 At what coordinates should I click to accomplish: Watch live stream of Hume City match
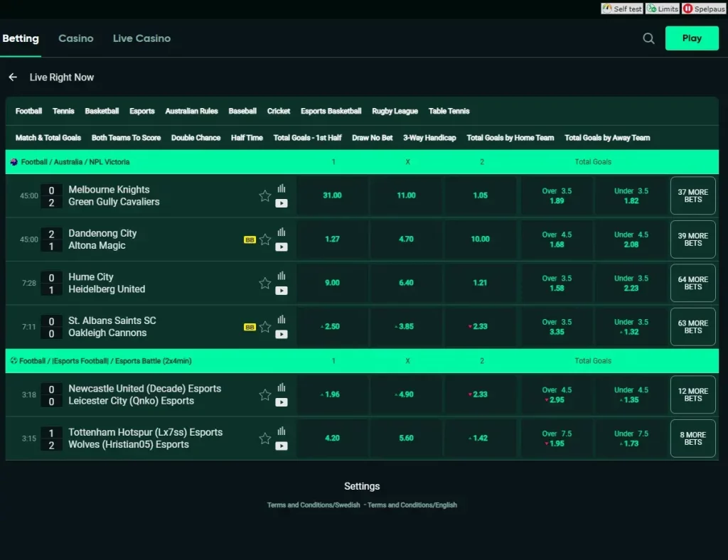(x=282, y=291)
